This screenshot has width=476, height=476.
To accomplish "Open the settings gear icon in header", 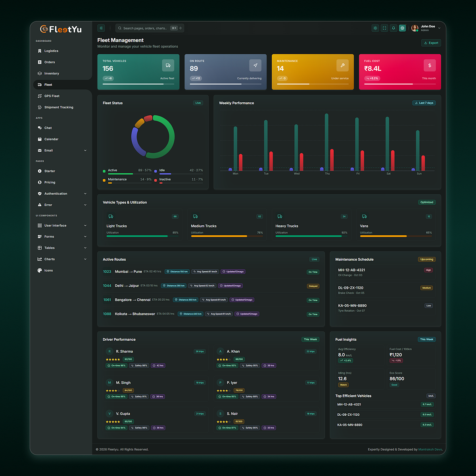I will coord(403,28).
